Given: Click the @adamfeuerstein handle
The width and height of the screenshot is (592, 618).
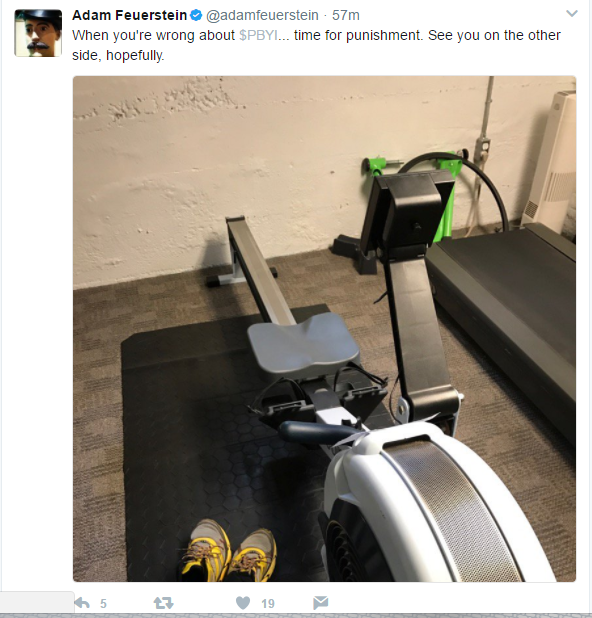Looking at the screenshot, I should pyautogui.click(x=262, y=15).
